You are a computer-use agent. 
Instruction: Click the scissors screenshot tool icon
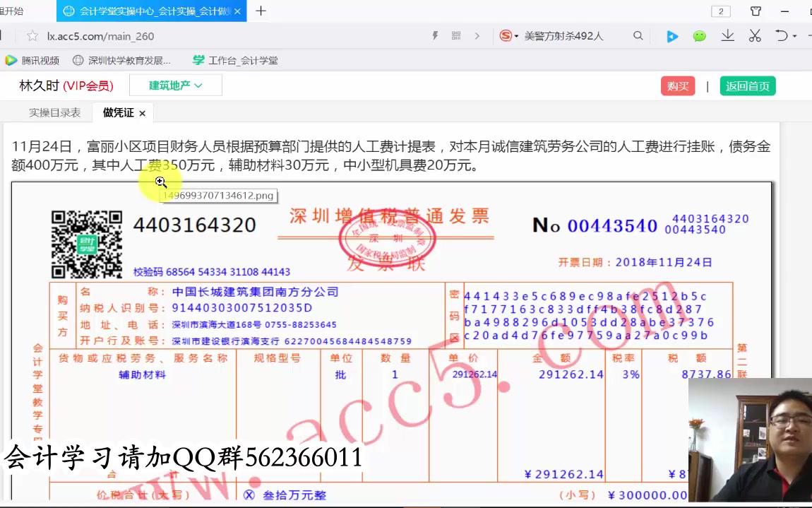754,35
